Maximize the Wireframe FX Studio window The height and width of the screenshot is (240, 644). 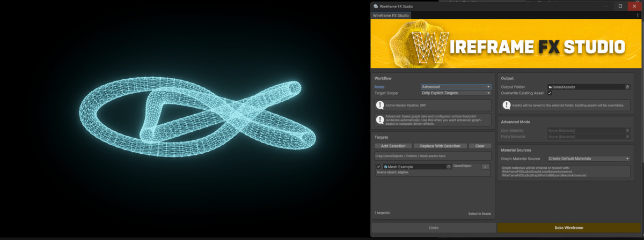[x=620, y=6]
